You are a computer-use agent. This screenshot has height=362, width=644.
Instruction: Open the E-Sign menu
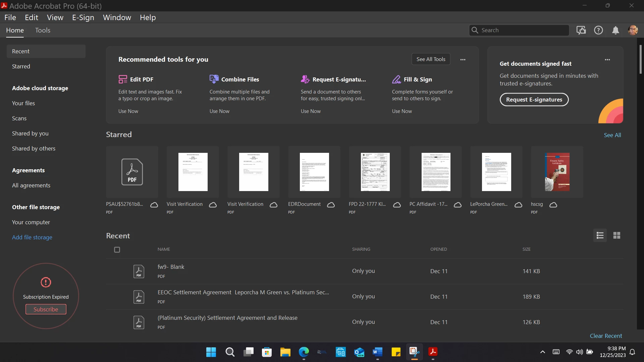83,17
